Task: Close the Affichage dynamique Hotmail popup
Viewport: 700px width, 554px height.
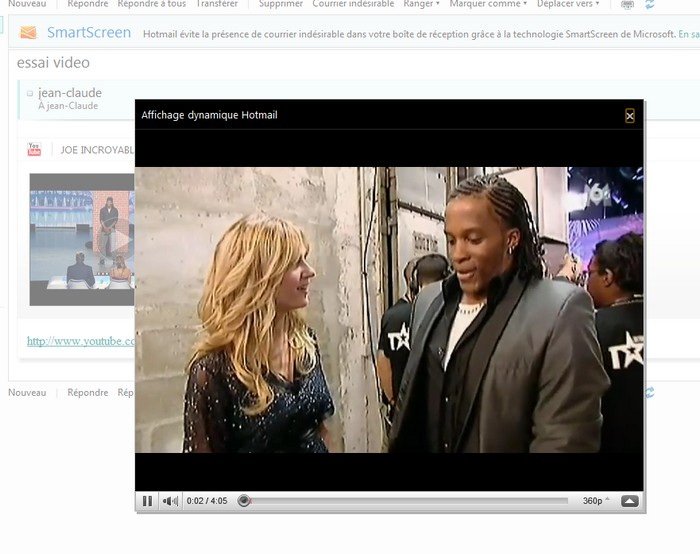Action: pos(629,116)
